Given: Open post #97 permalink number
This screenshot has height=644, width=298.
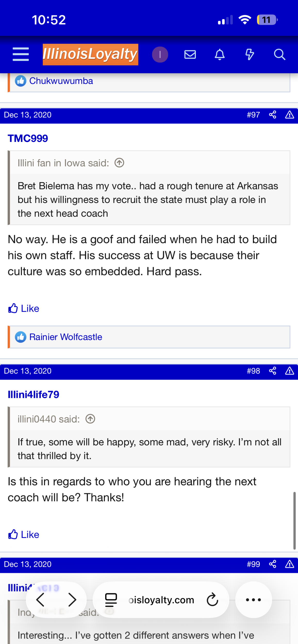Looking at the screenshot, I should pos(253,115).
